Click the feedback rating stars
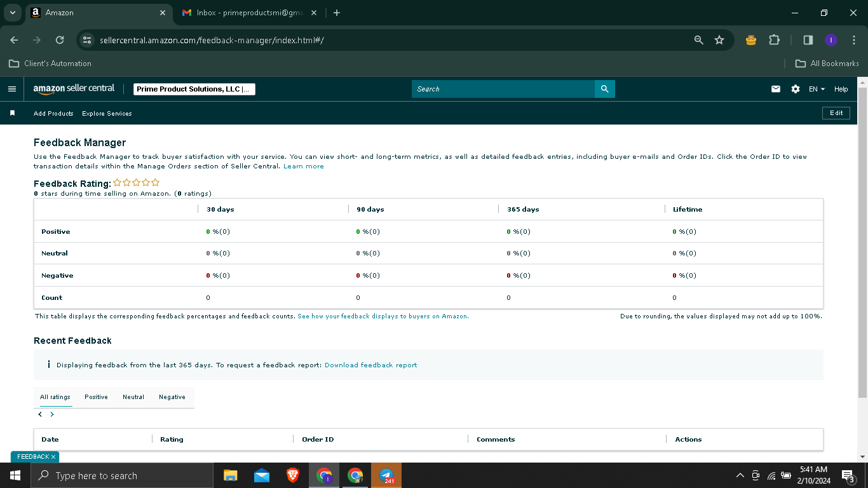 pyautogui.click(x=136, y=183)
